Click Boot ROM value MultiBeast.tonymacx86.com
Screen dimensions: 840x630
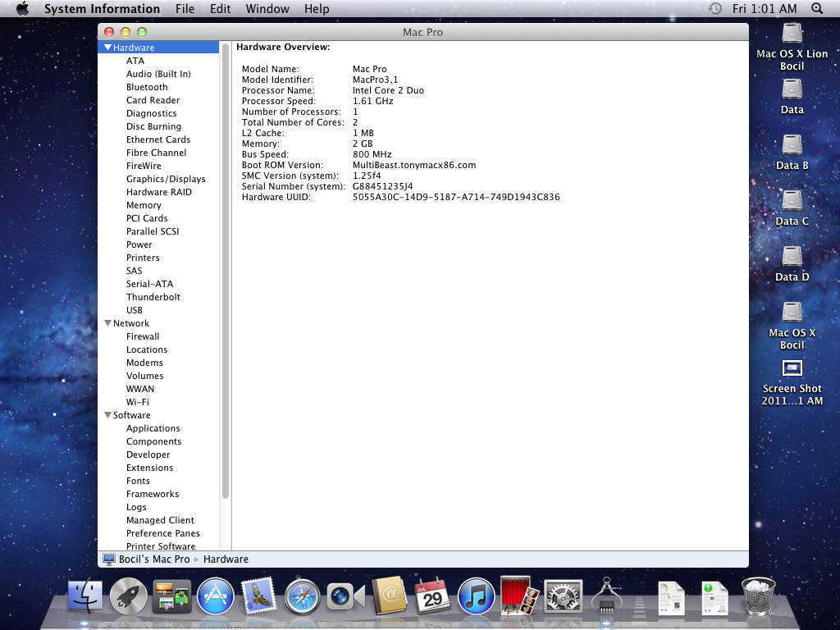pyautogui.click(x=414, y=164)
